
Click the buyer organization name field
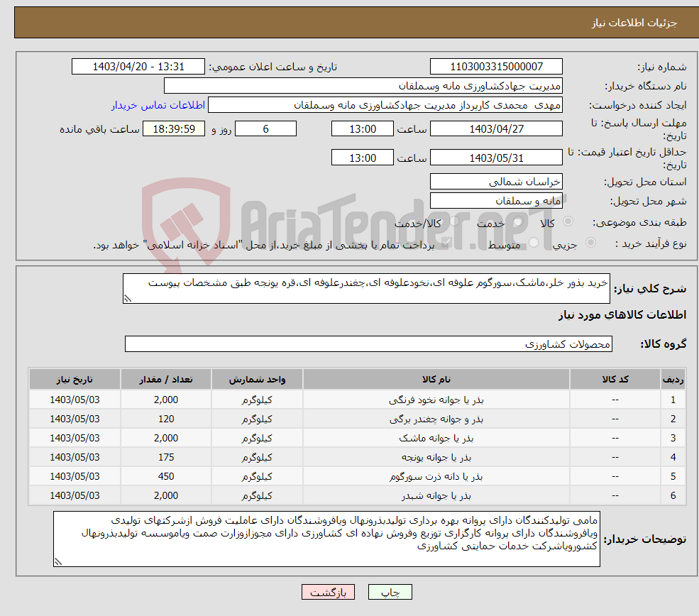tap(363, 86)
